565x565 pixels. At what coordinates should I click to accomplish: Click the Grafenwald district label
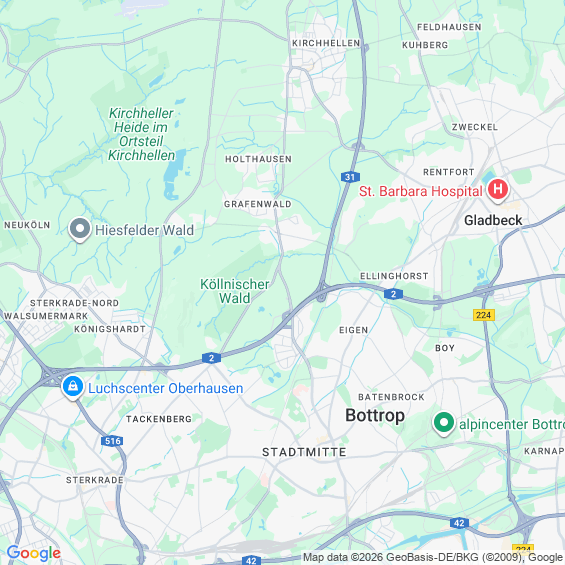(x=258, y=204)
